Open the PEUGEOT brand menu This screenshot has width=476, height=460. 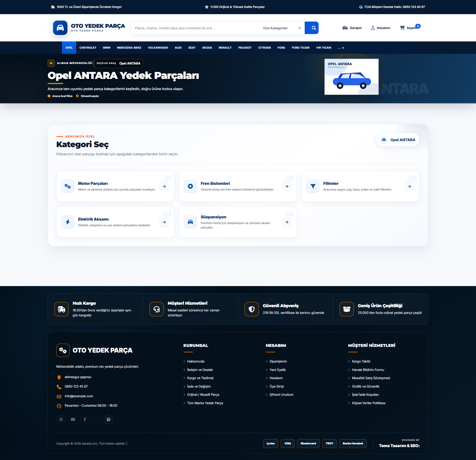[245, 48]
